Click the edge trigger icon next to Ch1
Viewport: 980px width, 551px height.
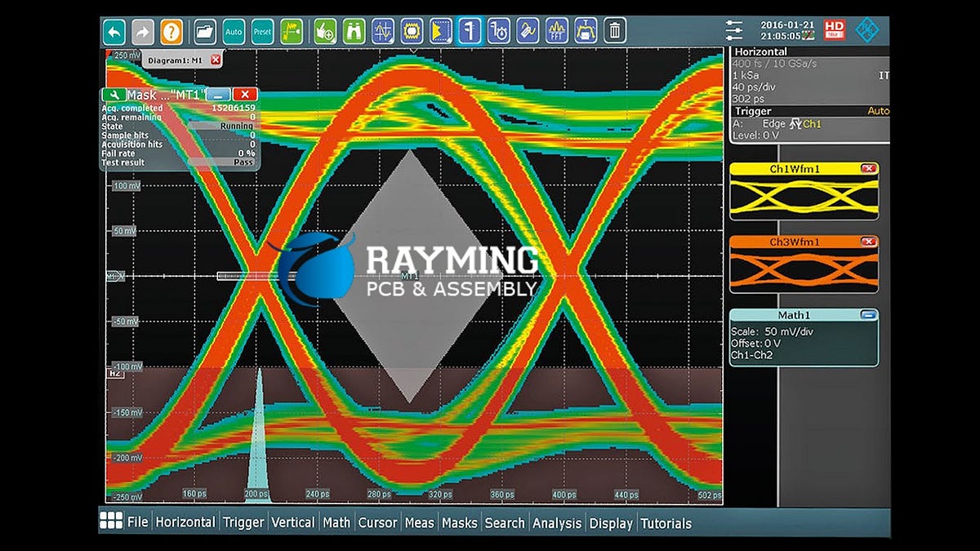(795, 123)
